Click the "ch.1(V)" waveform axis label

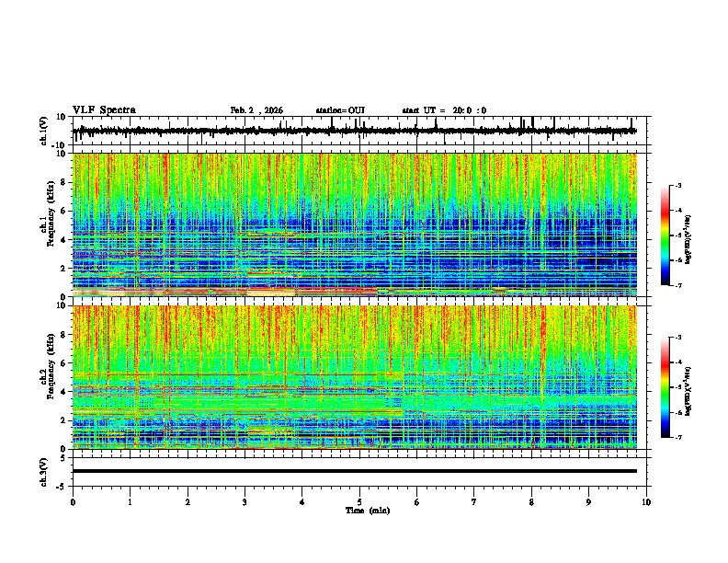pos(44,131)
